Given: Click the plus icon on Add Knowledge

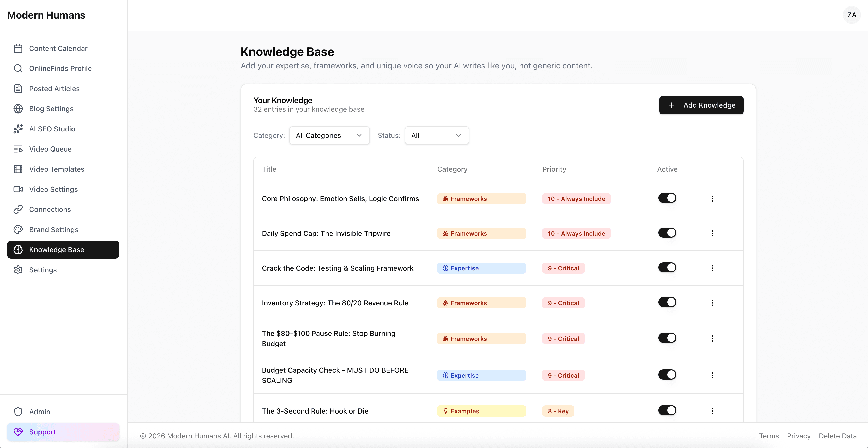Looking at the screenshot, I should (x=671, y=105).
